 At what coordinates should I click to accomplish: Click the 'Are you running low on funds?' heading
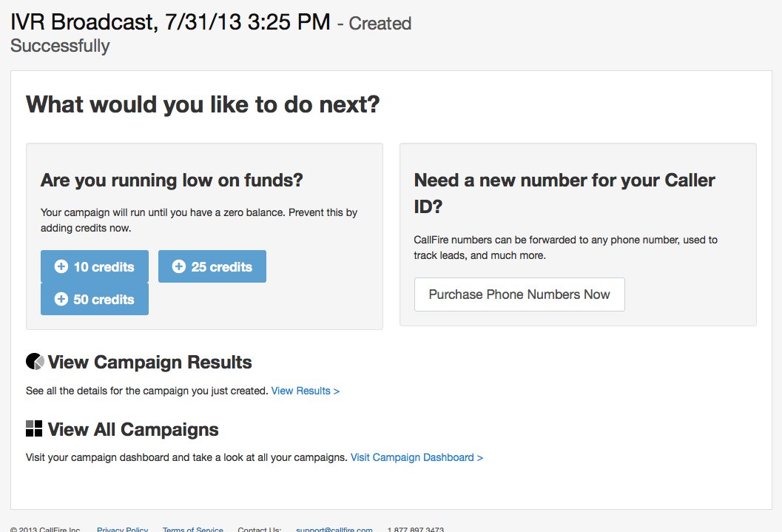(x=172, y=180)
